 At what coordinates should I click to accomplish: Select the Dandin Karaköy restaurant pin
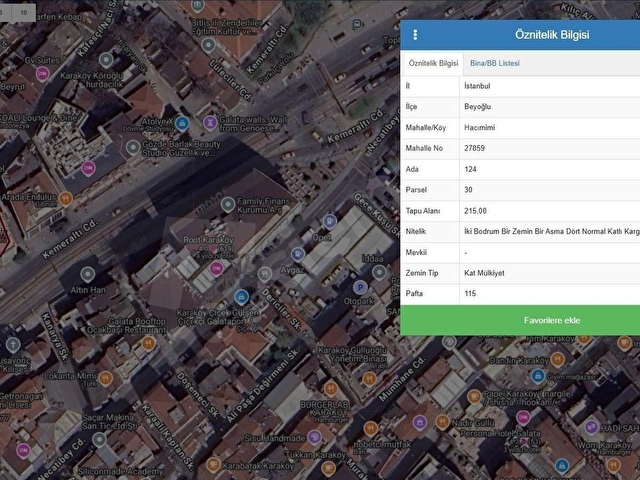557,360
